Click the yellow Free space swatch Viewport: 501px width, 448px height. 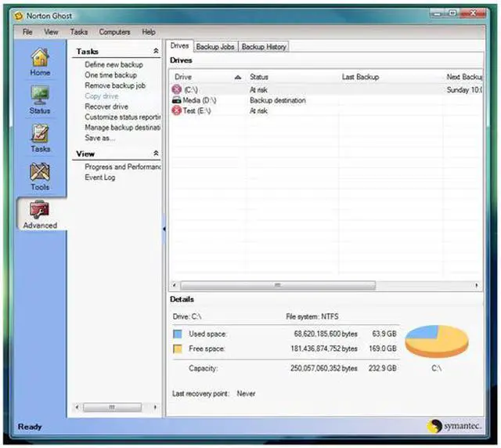178,349
